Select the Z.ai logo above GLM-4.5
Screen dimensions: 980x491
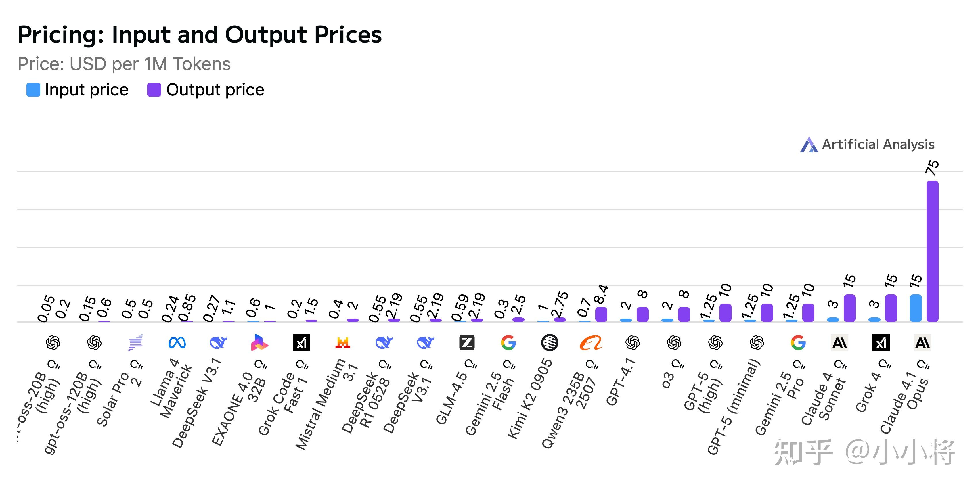tap(467, 343)
